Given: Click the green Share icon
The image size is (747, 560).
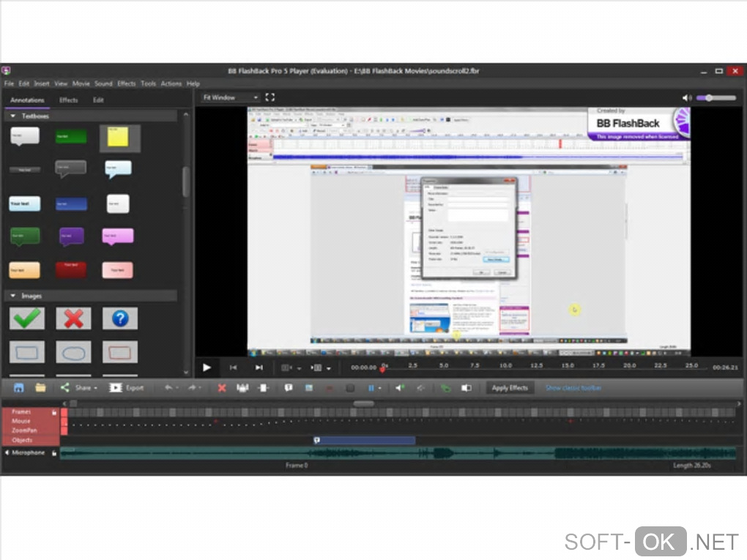Looking at the screenshot, I should coord(64,388).
